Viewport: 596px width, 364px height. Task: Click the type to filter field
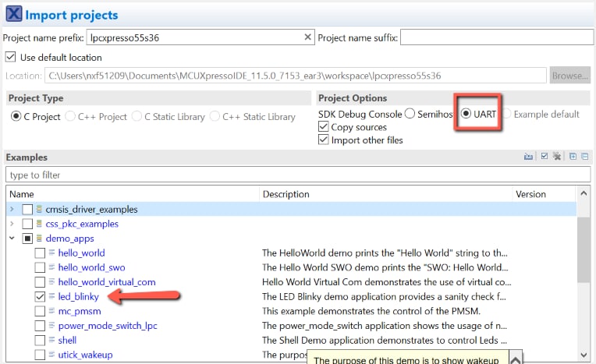(x=296, y=175)
